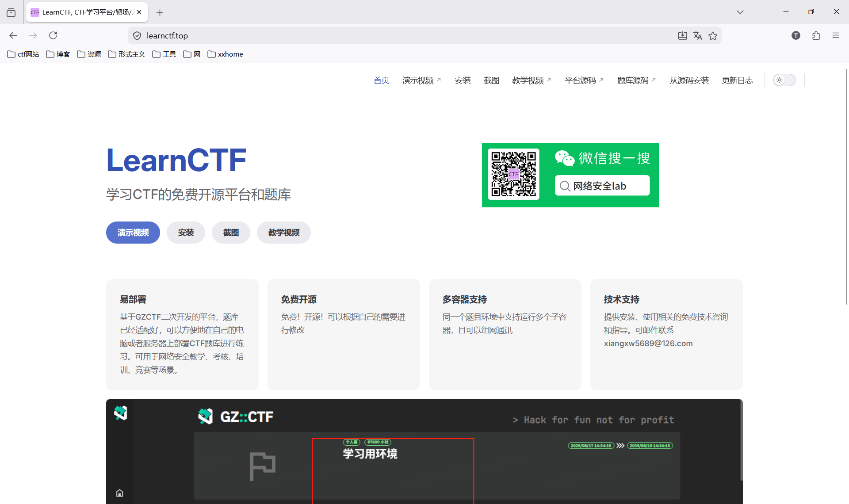The image size is (849, 504).
Task: Click the WeChat QR code image
Action: tap(513, 174)
